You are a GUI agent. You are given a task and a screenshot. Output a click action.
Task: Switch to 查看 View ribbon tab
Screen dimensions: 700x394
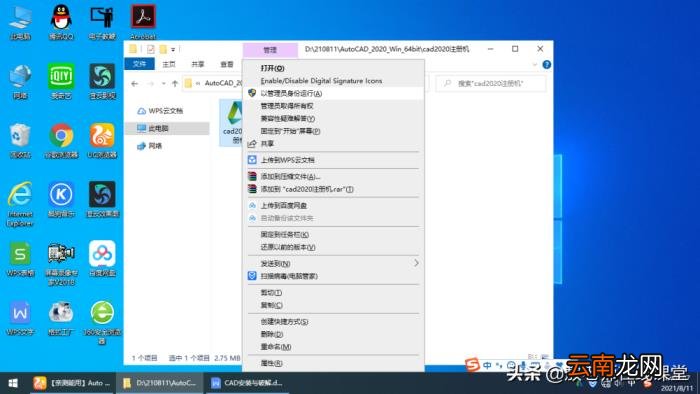[227, 64]
